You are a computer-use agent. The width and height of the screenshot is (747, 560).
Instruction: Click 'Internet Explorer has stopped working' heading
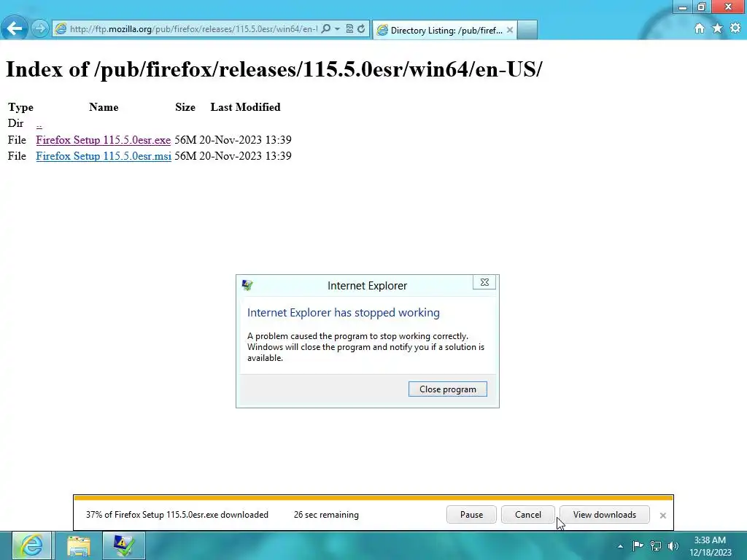pos(343,312)
